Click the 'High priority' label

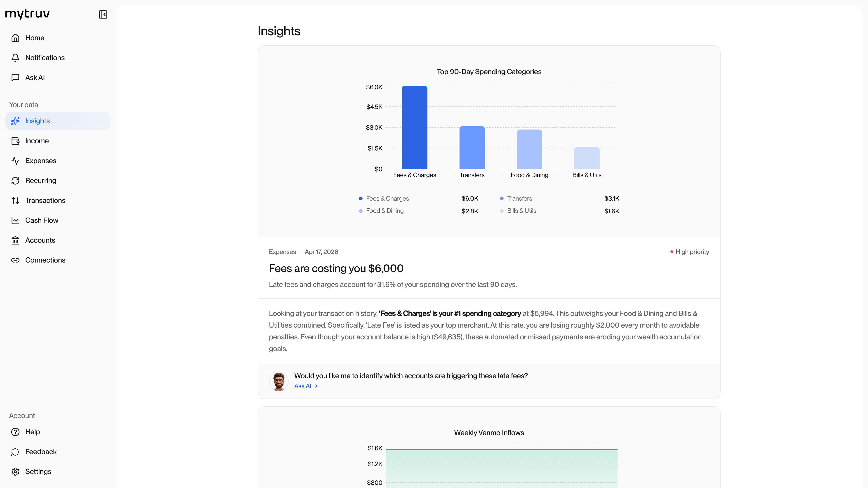pyautogui.click(x=692, y=252)
